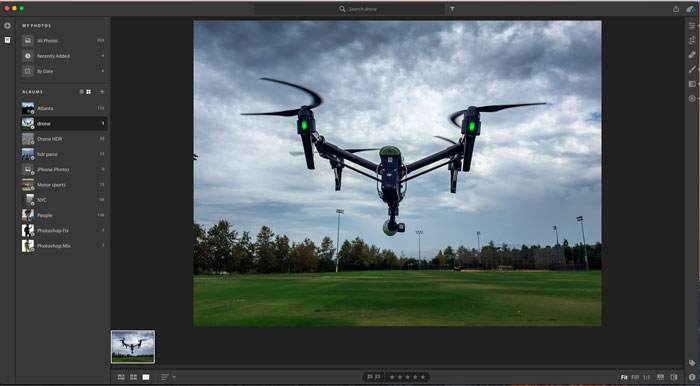700x386 pixels.
Task: Check the cloud sync status icon
Action: point(691,9)
